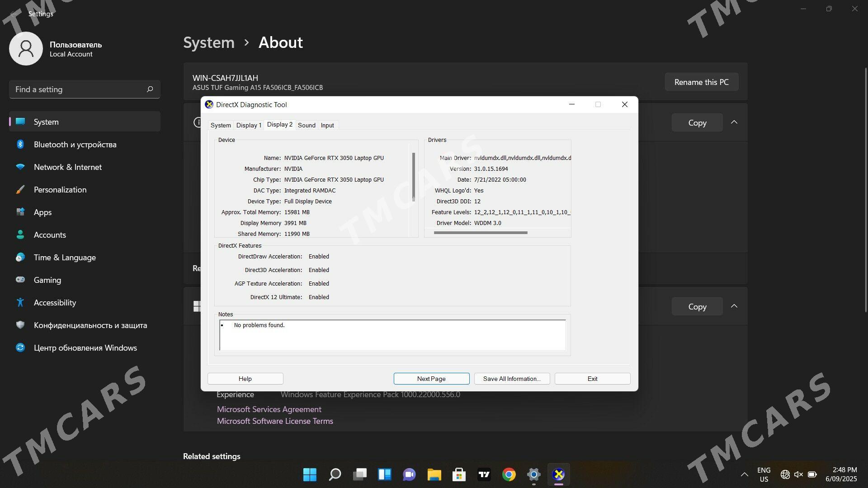868x488 pixels.
Task: Select System in Settings sidebar
Action: pos(85,122)
